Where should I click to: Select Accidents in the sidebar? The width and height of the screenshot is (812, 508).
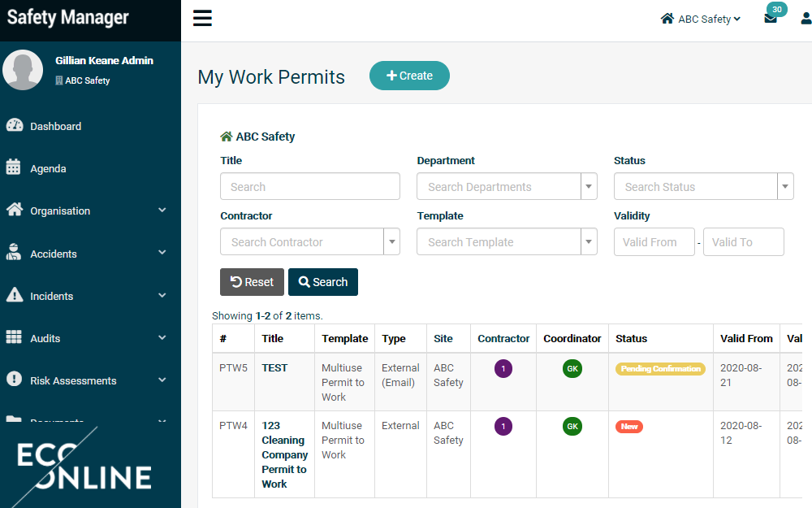(54, 254)
